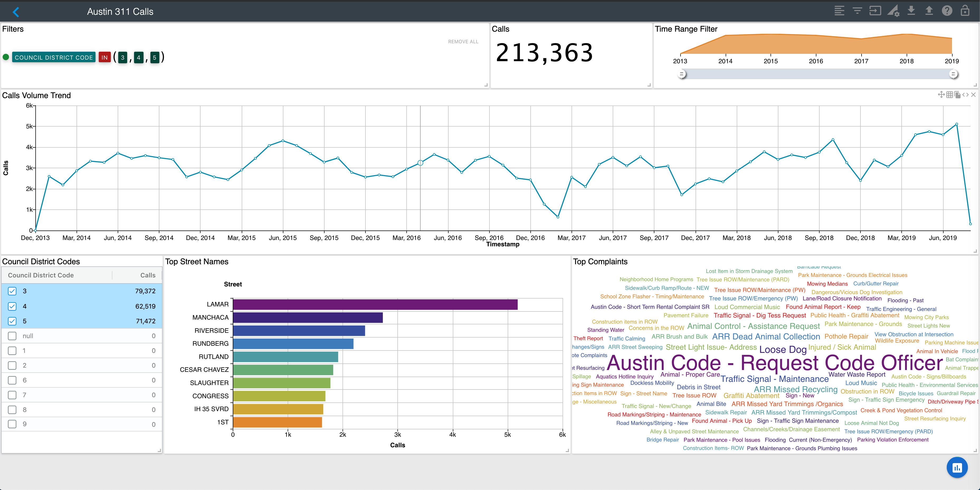
Task: Check council district 6 checkbox
Action: click(12, 380)
